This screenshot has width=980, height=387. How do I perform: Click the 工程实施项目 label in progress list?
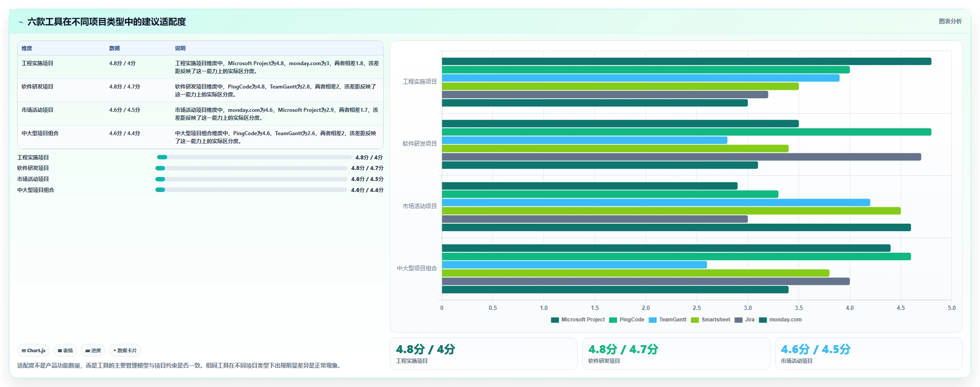click(33, 158)
